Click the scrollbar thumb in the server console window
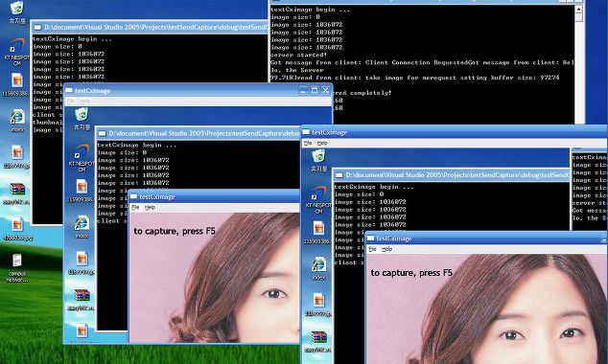 [578, 17]
